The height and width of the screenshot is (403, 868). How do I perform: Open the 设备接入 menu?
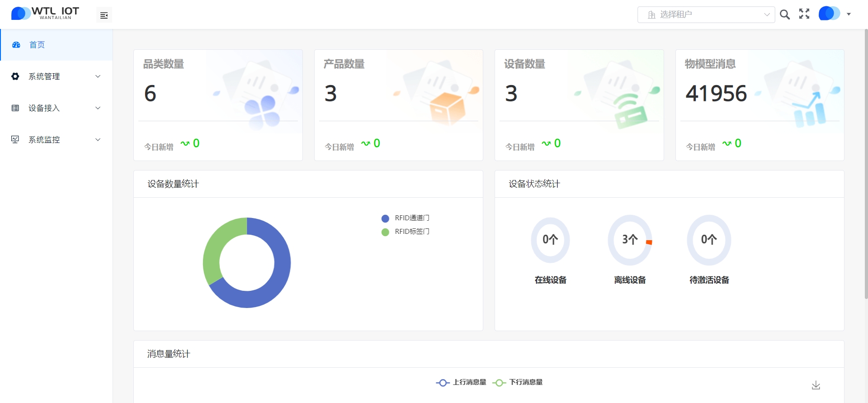click(57, 108)
